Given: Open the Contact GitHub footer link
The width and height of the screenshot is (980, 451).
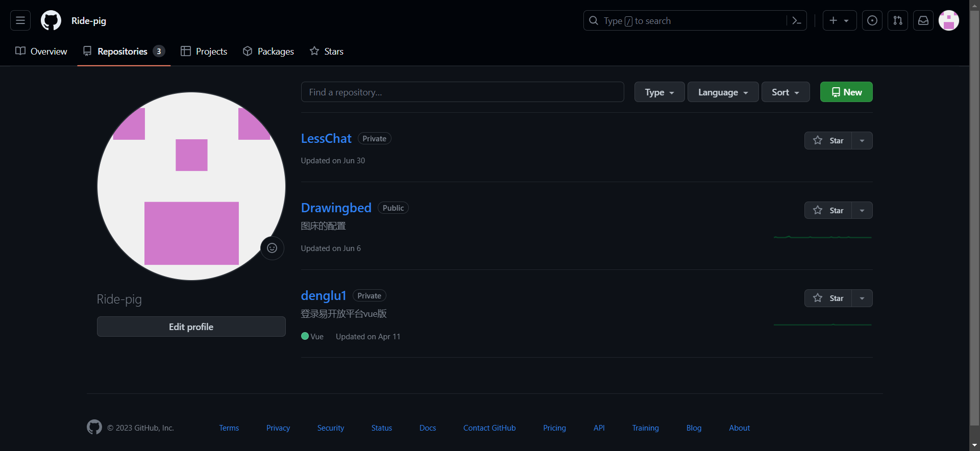Looking at the screenshot, I should pos(489,428).
